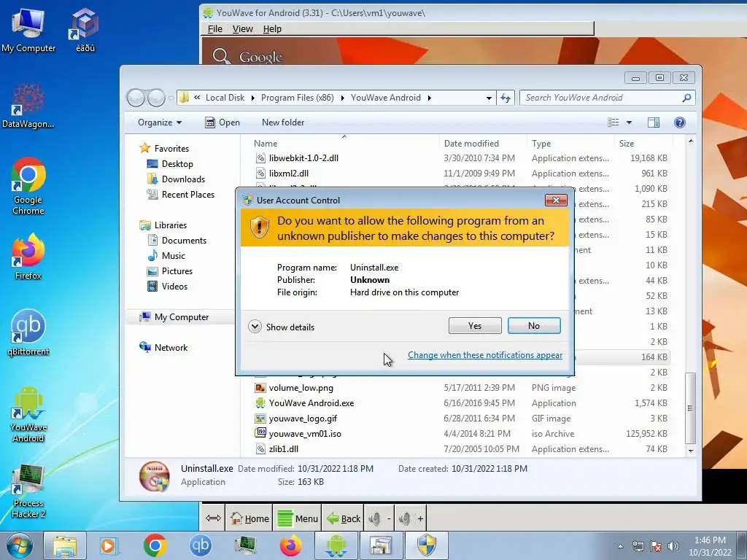Expand Show details chevron in UAC dialog
The height and width of the screenshot is (560, 747).
coord(255,327)
